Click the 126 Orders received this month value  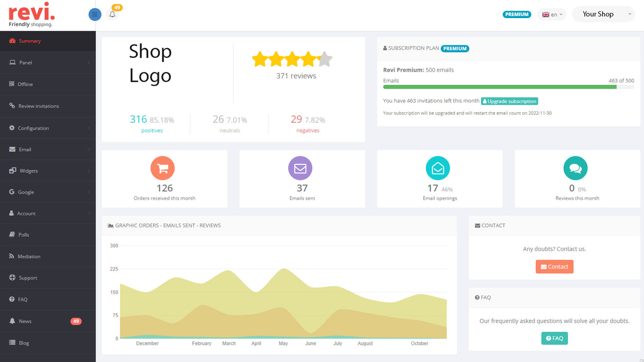[165, 188]
